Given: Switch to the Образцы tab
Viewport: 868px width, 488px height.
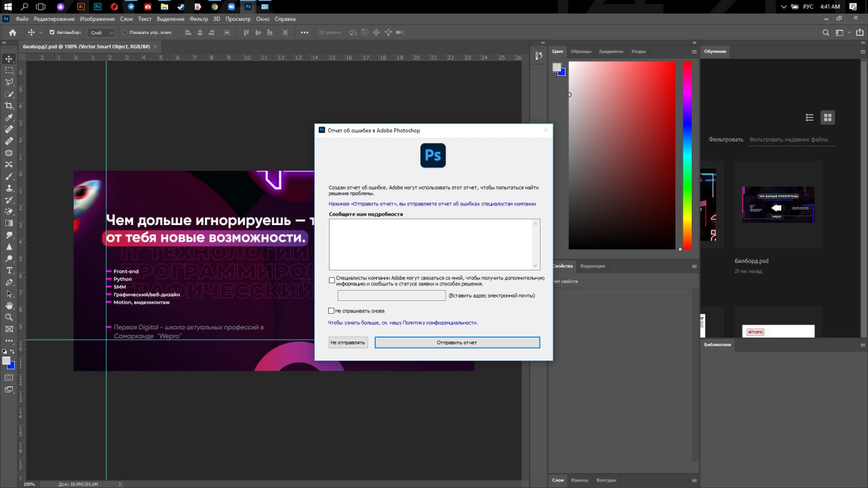Looking at the screenshot, I should (580, 52).
